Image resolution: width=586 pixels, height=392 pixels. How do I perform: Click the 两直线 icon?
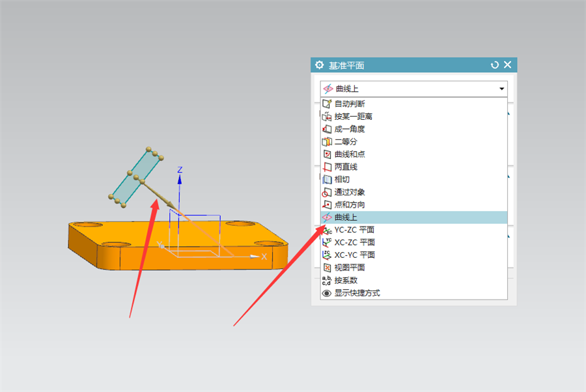[x=327, y=167]
